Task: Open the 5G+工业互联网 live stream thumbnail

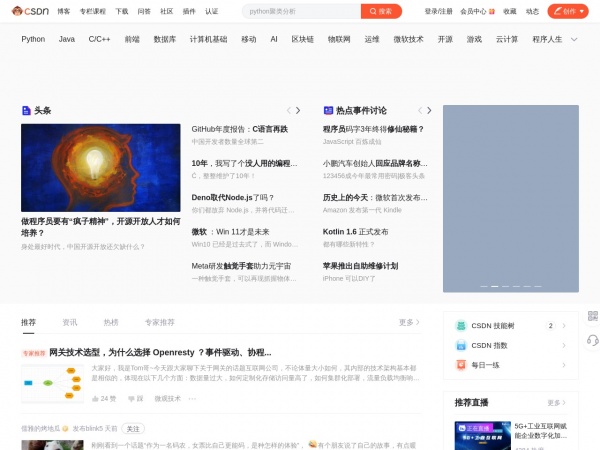Action: click(x=483, y=435)
